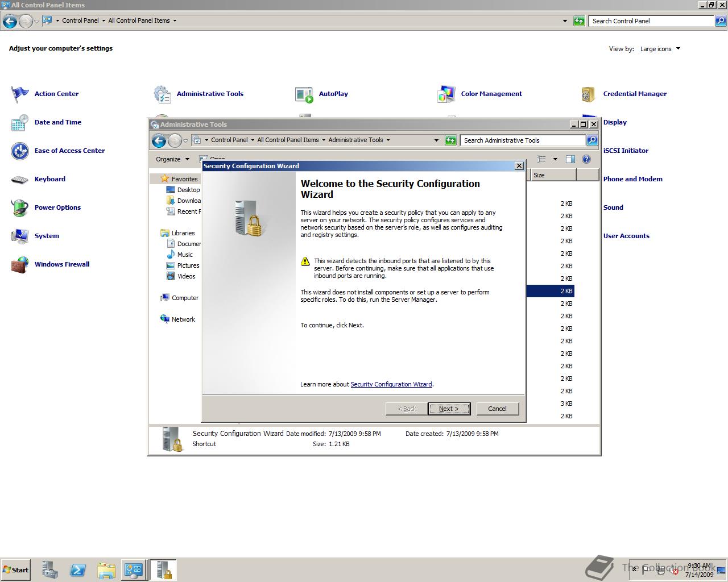728x582 pixels.
Task: Open iSCSI Initiator link
Action: coord(626,151)
